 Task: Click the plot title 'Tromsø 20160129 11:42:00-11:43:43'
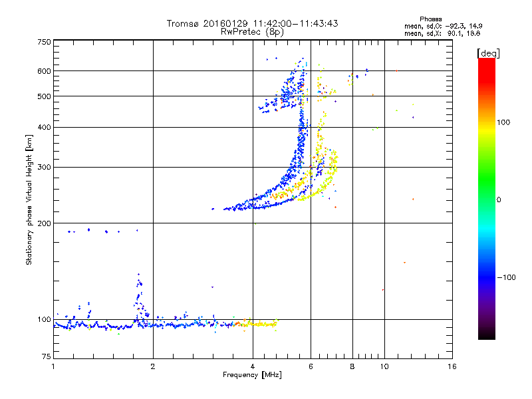[x=252, y=23]
